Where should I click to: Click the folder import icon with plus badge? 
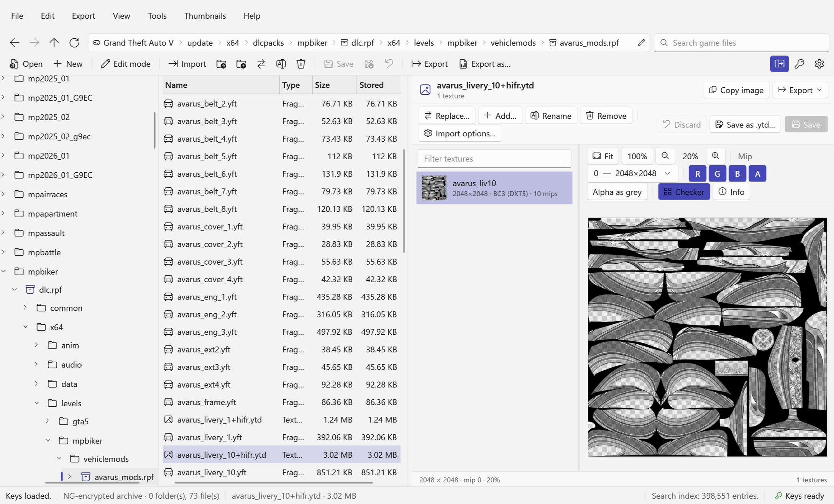point(241,64)
